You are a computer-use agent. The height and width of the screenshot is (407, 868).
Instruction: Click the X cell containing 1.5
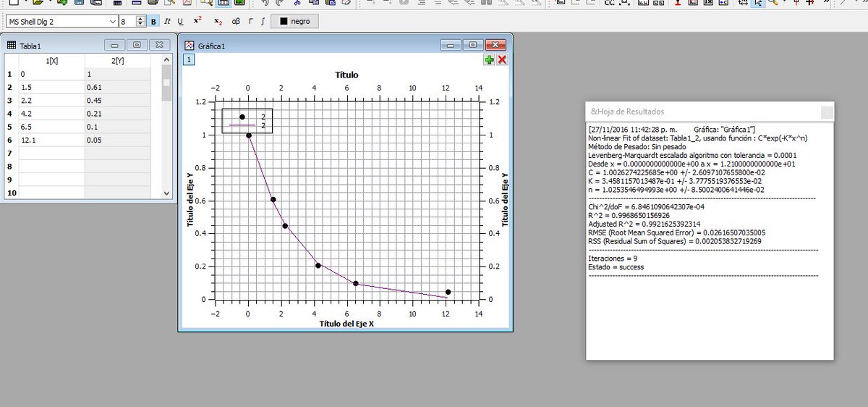(x=51, y=88)
